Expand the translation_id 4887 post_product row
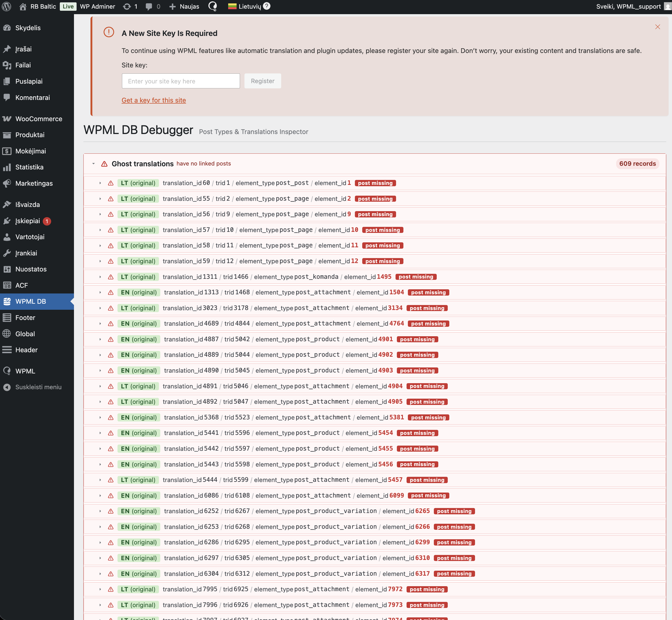Viewport: 672px width, 620px height. click(100, 340)
